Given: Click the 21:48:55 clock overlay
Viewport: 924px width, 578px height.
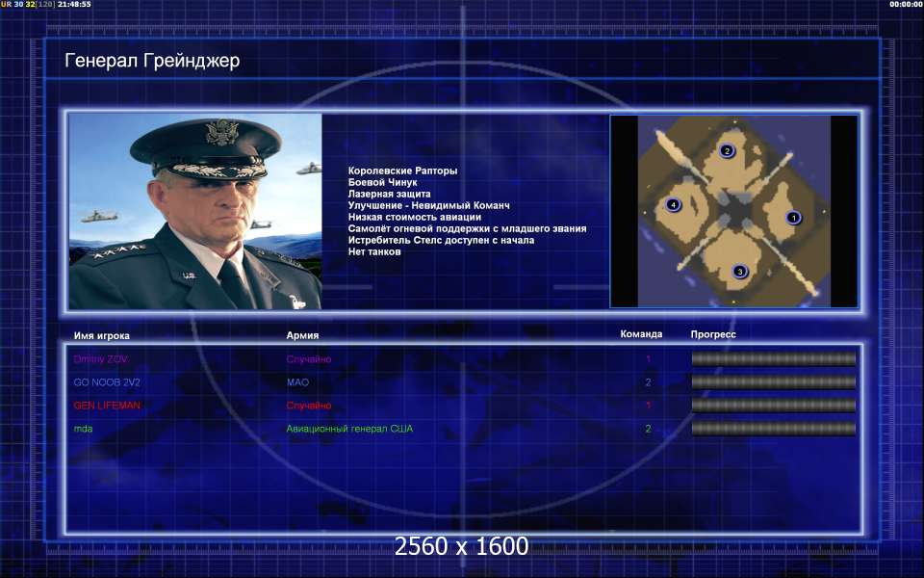Looking at the screenshot, I should click(74, 4).
